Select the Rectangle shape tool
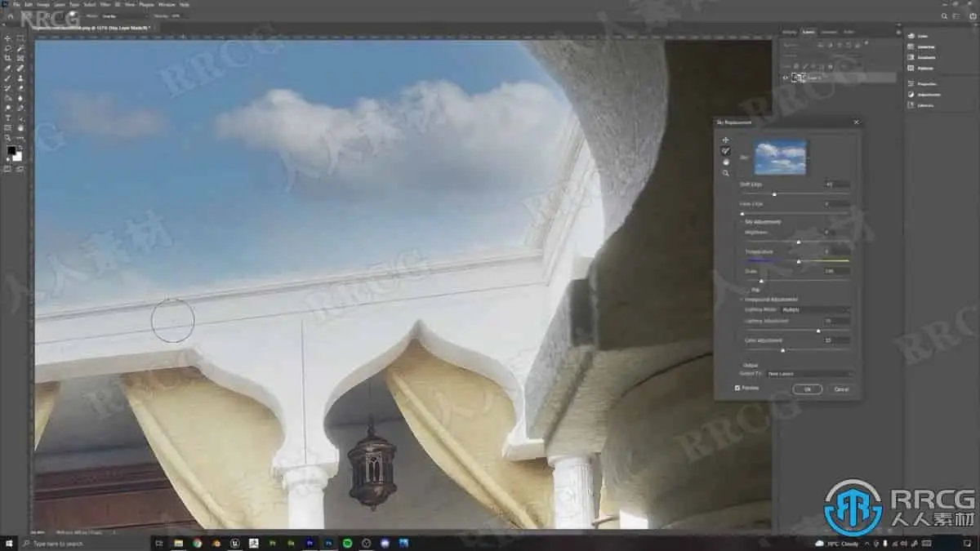Screen dimensions: 980x551 (8, 128)
